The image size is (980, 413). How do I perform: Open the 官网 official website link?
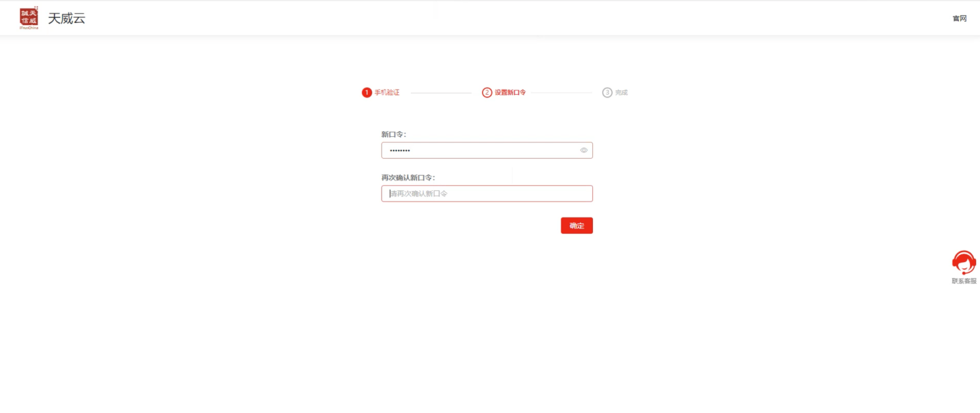pyautogui.click(x=959, y=18)
